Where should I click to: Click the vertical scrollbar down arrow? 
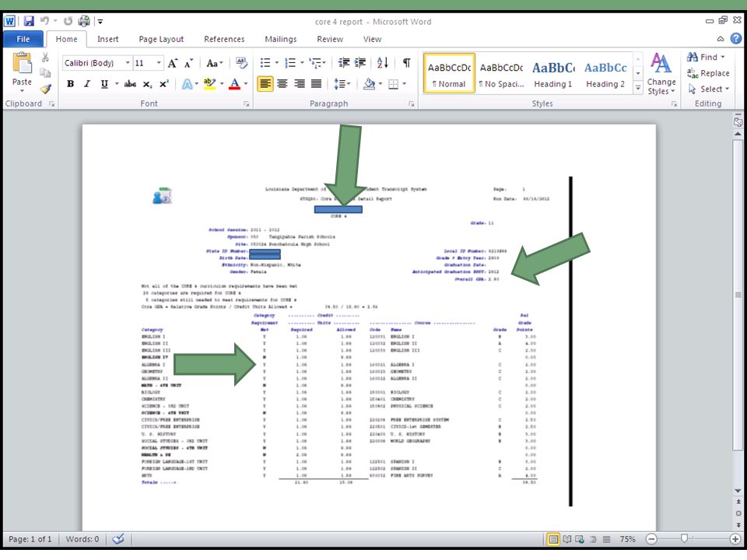[x=738, y=491]
